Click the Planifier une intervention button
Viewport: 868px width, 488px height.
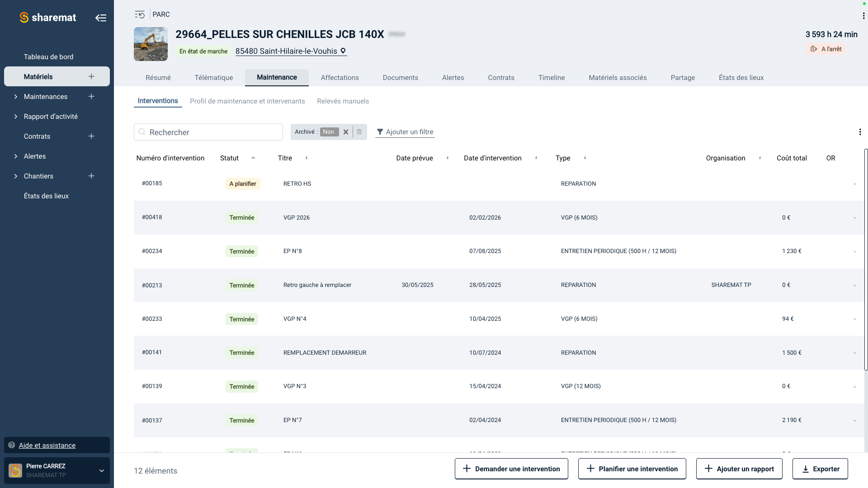632,469
